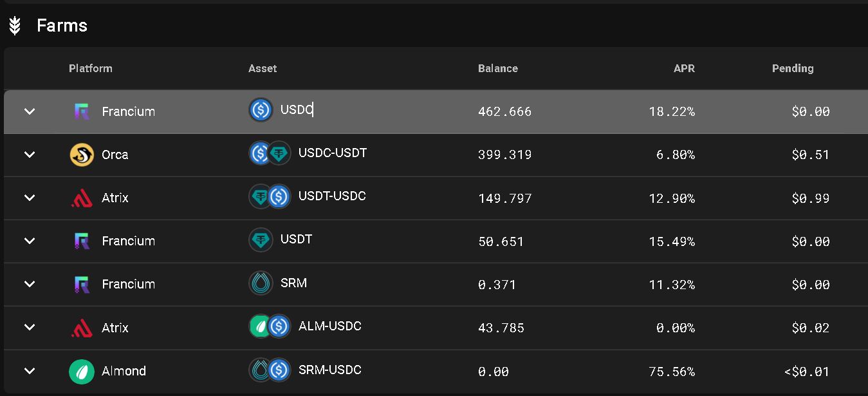Click the SRM-USDC pair token icon
The width and height of the screenshot is (868, 396).
click(270, 370)
